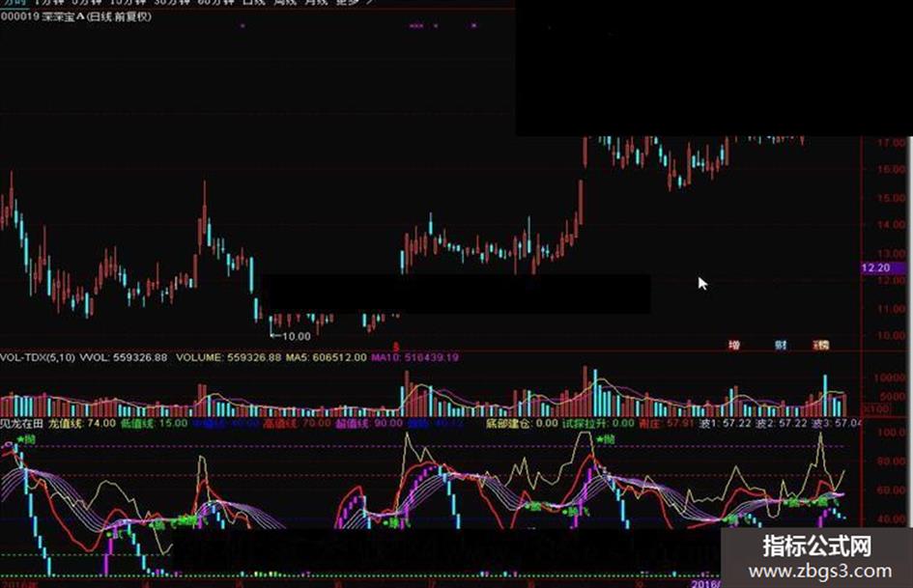Image resolution: width=913 pixels, height=588 pixels.
Task: Click 波1: 57.22 label
Action: tap(725, 423)
